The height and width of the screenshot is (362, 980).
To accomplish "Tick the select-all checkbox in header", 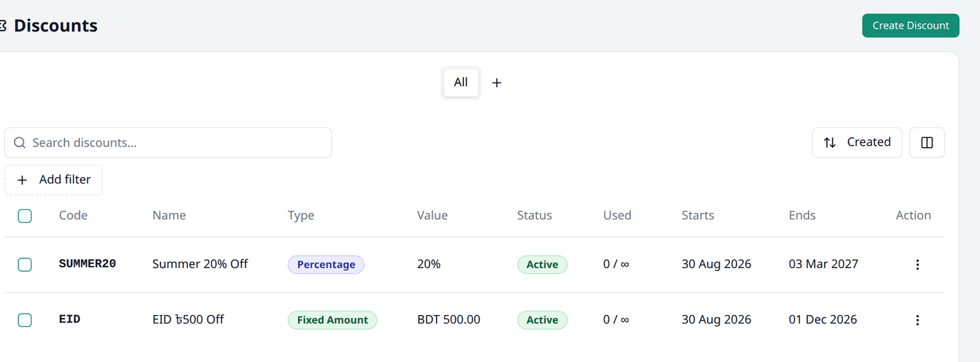I will tap(24, 216).
